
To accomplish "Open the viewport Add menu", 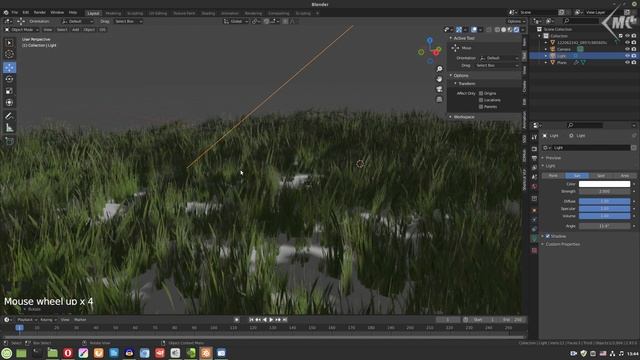I will coord(76,30).
